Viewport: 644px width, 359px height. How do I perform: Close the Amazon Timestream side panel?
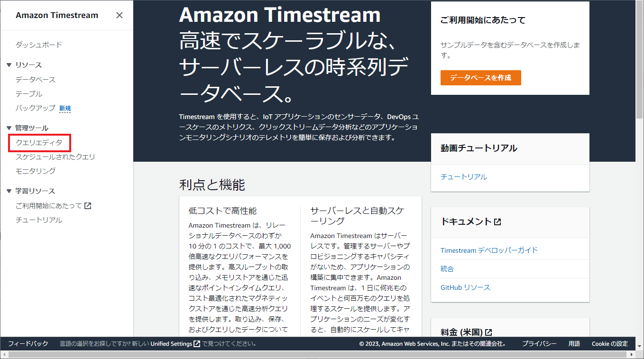click(x=119, y=15)
